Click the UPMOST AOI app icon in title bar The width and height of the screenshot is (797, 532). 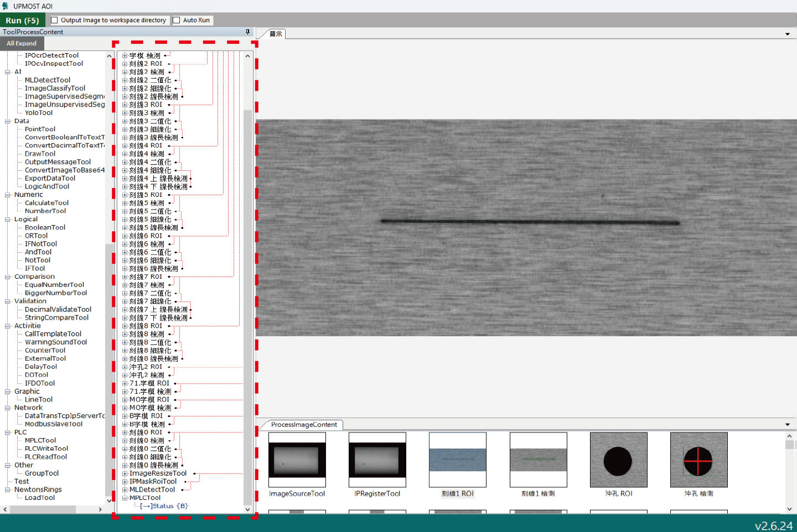pos(5,6)
